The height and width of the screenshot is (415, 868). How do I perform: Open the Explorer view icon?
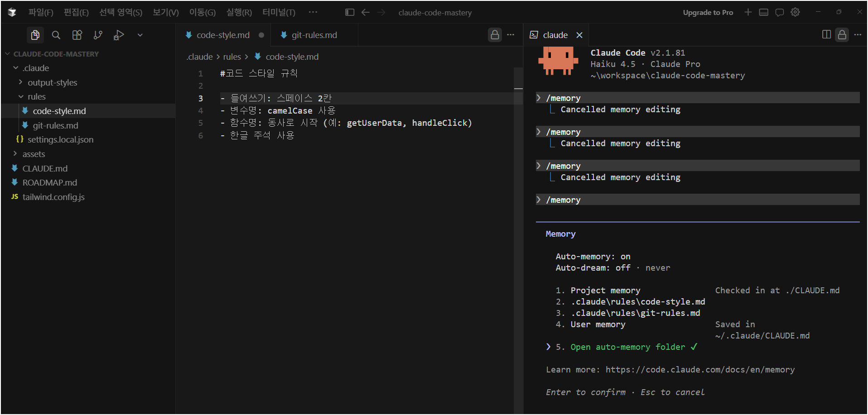tap(35, 35)
